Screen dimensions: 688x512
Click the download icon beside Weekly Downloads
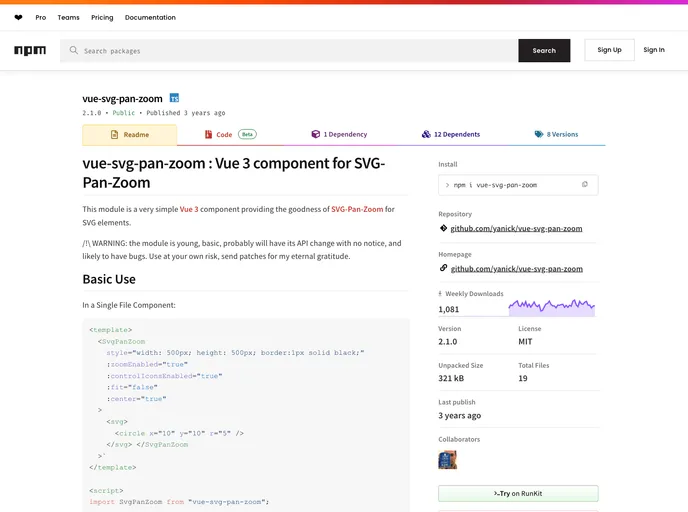click(x=440, y=294)
